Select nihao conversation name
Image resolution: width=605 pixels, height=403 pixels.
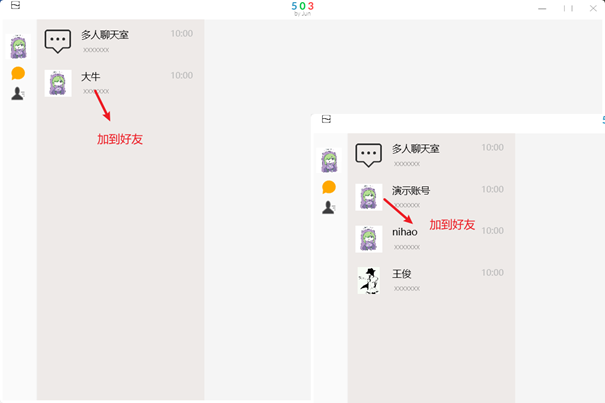pyautogui.click(x=405, y=232)
